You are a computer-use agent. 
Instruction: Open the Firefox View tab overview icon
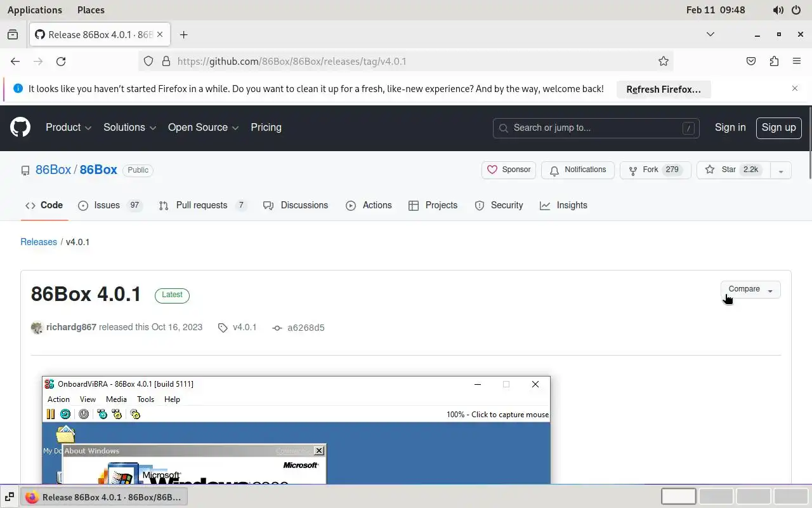point(13,34)
